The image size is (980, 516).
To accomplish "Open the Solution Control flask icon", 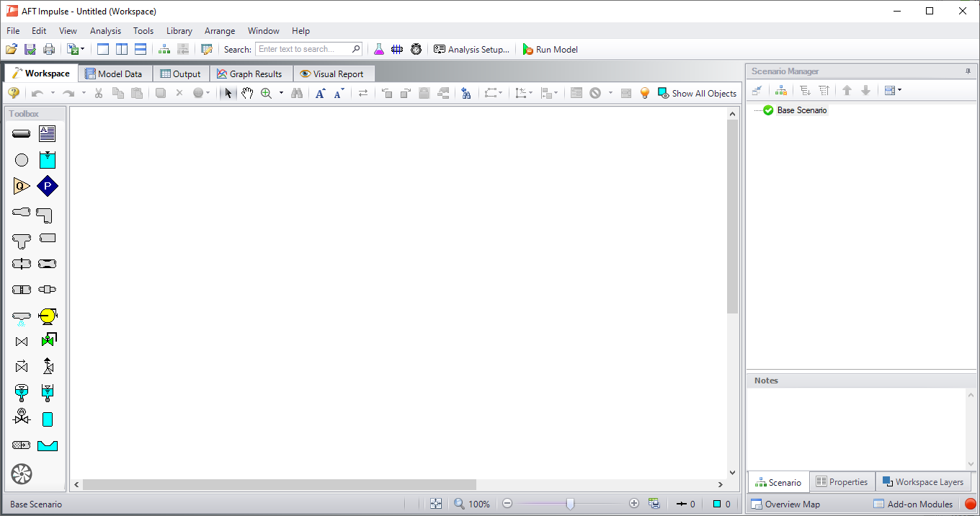I will (x=379, y=50).
